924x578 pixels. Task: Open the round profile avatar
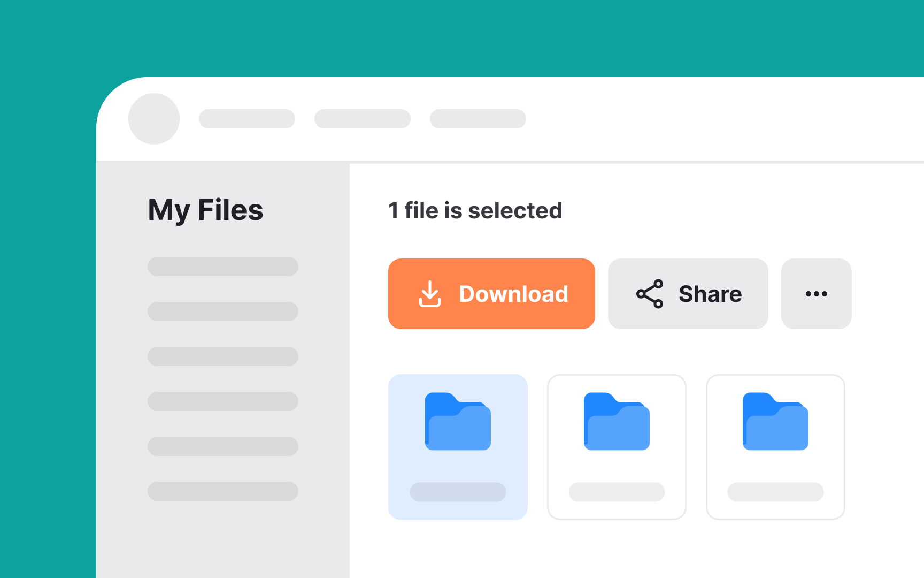(x=154, y=119)
